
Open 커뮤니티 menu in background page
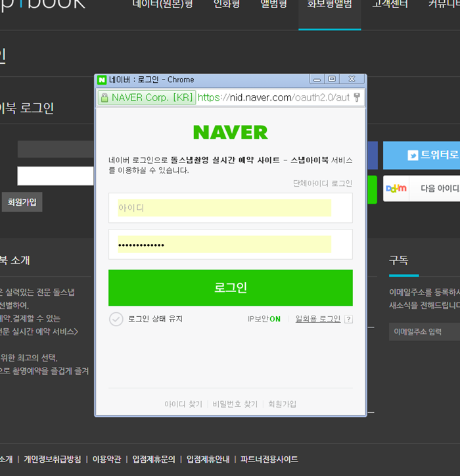coord(444,4)
